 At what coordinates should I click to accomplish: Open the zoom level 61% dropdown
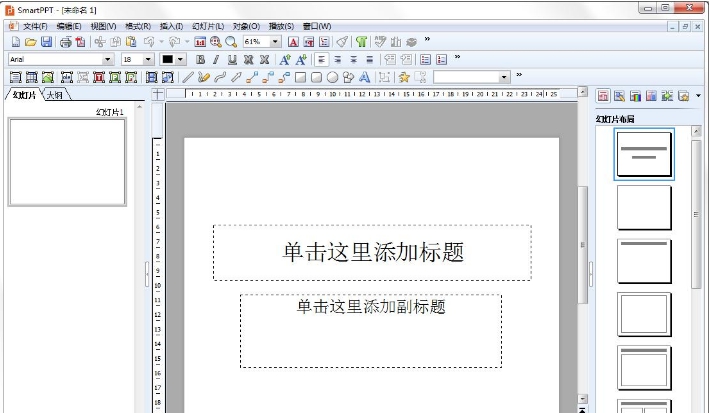[x=275, y=42]
